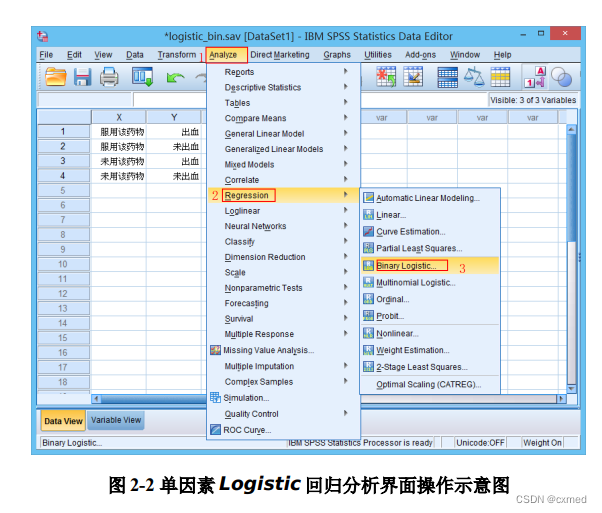Open the Transform menu
Screen dimensions: 602x513
177,55
